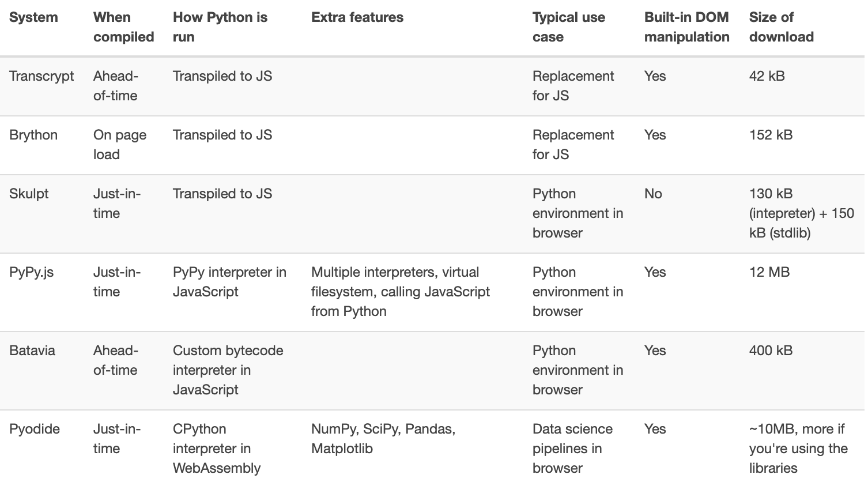This screenshot has width=868, height=497.
Task: Select the Skulpt system name cell
Action: tap(29, 194)
